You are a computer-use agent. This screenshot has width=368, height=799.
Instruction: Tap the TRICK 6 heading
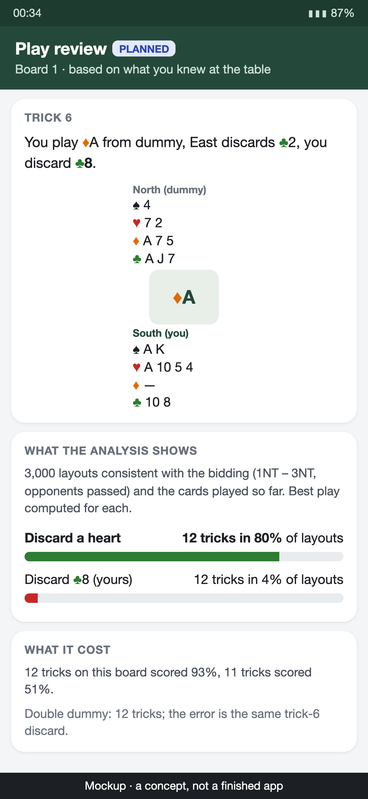(x=48, y=118)
